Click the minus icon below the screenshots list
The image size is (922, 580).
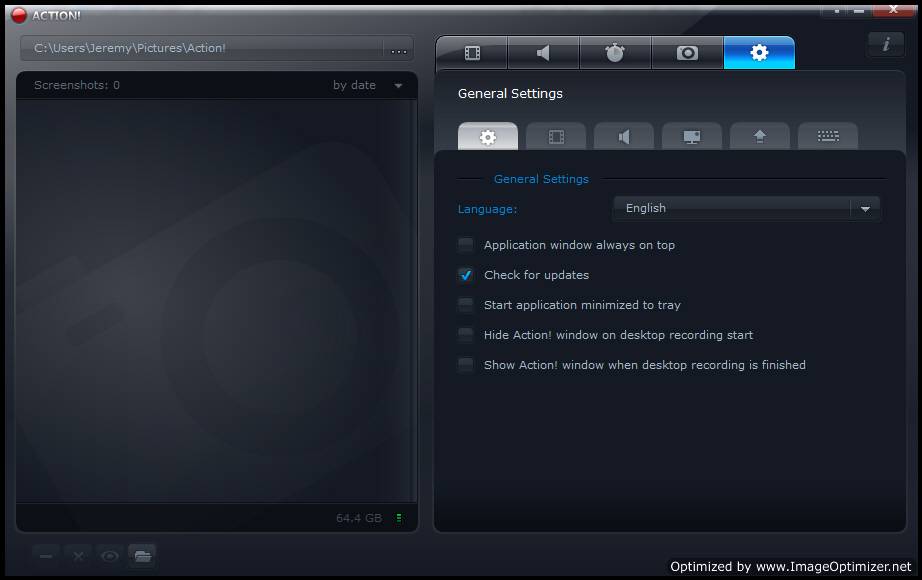point(46,556)
